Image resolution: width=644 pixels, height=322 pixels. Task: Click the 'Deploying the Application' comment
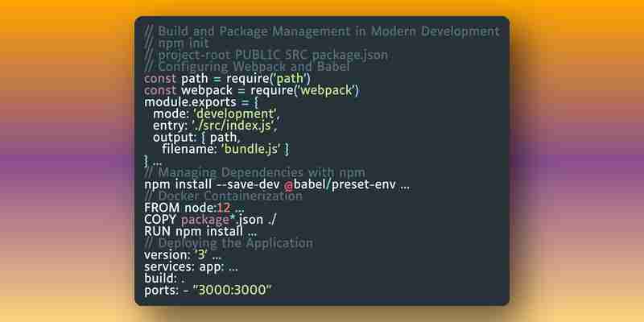point(229,243)
